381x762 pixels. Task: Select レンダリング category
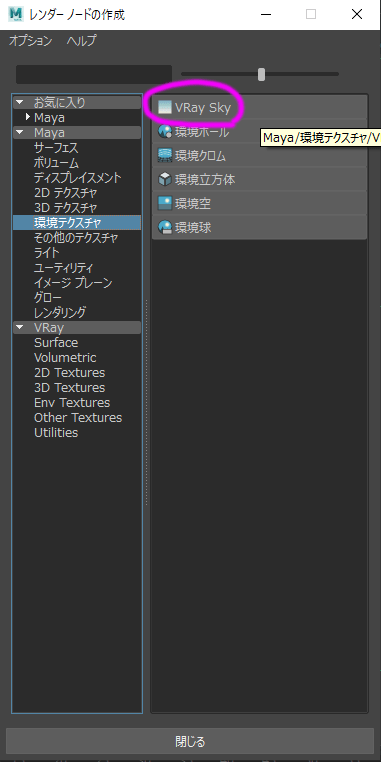[60, 312]
